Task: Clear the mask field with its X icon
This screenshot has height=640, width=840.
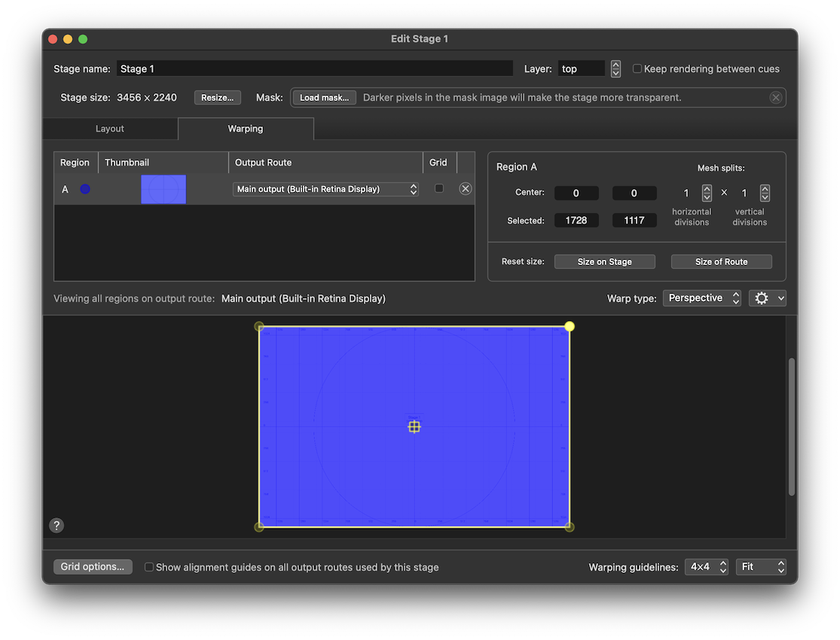Action: click(x=776, y=97)
